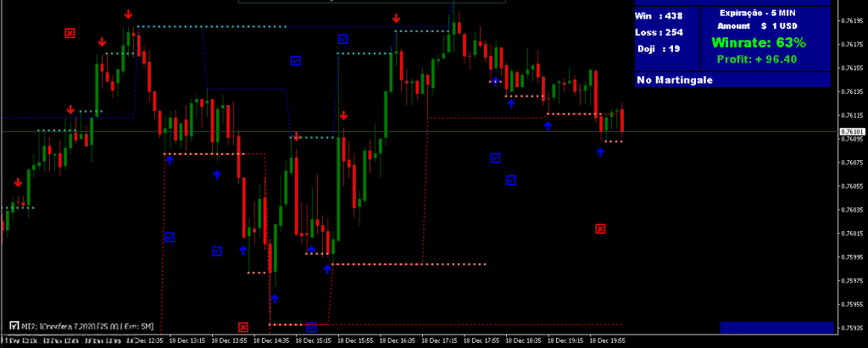
Task: Click the solid blue rectangle at bottom-right
Action: coord(776,327)
